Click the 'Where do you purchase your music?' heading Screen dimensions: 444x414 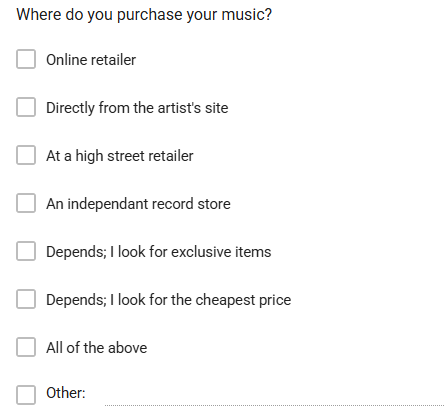pyautogui.click(x=144, y=15)
